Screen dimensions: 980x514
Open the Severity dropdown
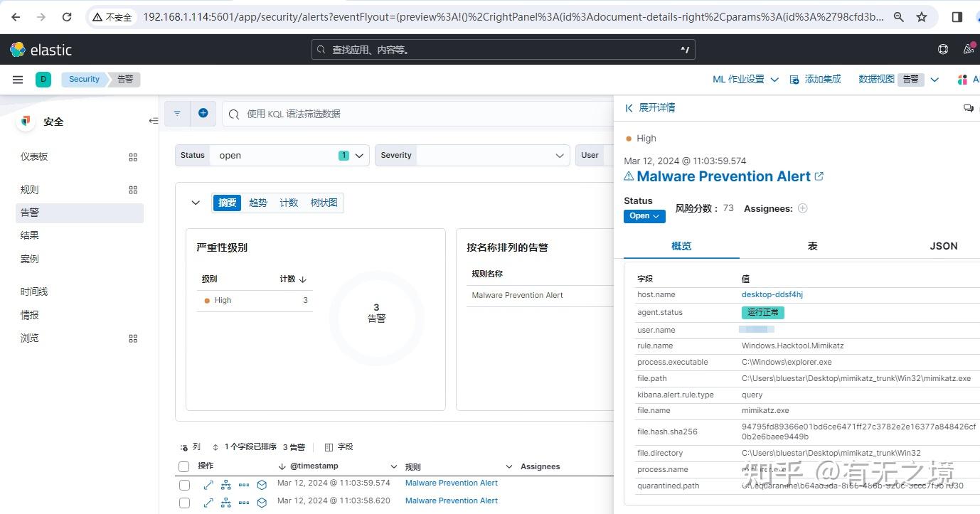pyautogui.click(x=560, y=155)
